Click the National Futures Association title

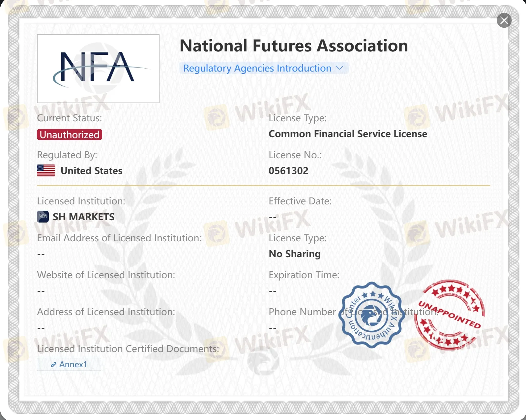click(294, 45)
